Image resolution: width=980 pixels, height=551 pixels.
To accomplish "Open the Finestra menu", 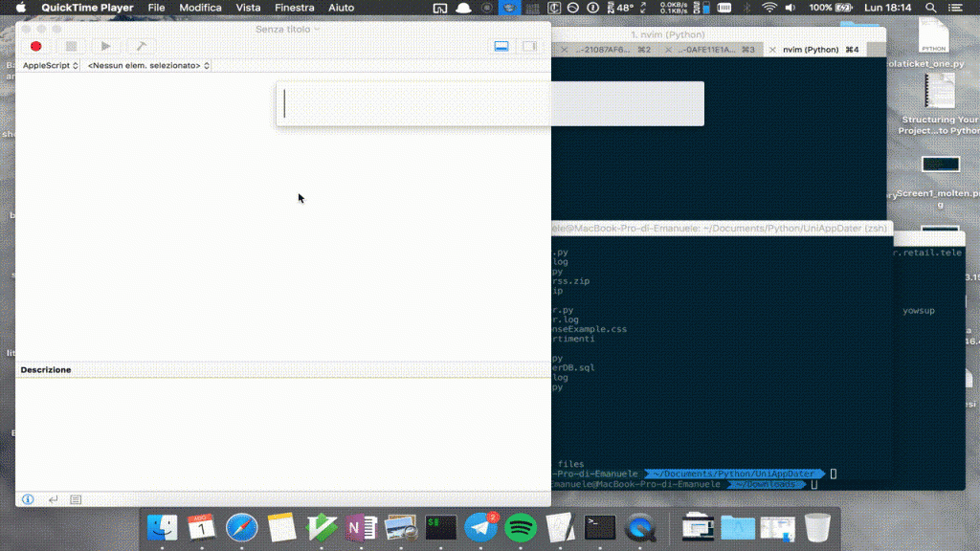I will 294,8.
